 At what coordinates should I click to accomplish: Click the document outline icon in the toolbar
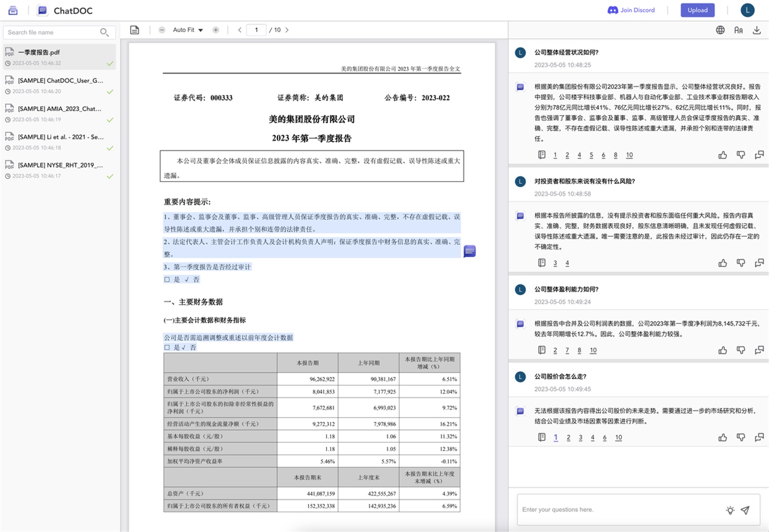tap(134, 30)
